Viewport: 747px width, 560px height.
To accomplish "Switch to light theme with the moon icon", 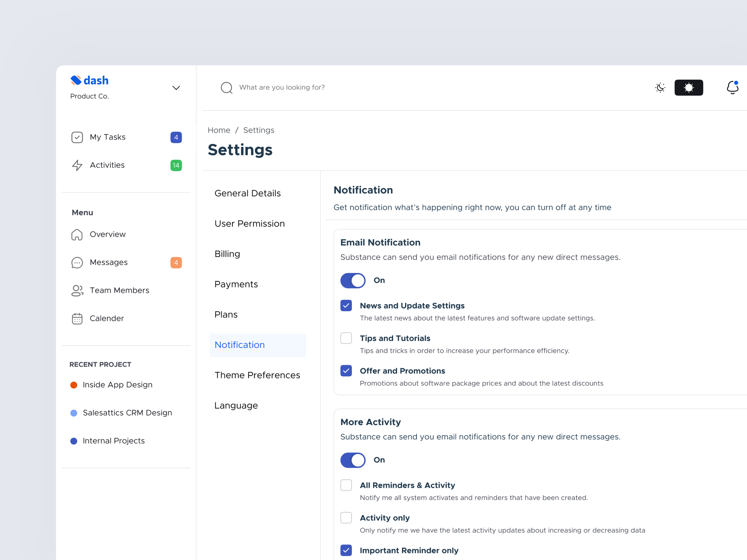I will (x=661, y=87).
